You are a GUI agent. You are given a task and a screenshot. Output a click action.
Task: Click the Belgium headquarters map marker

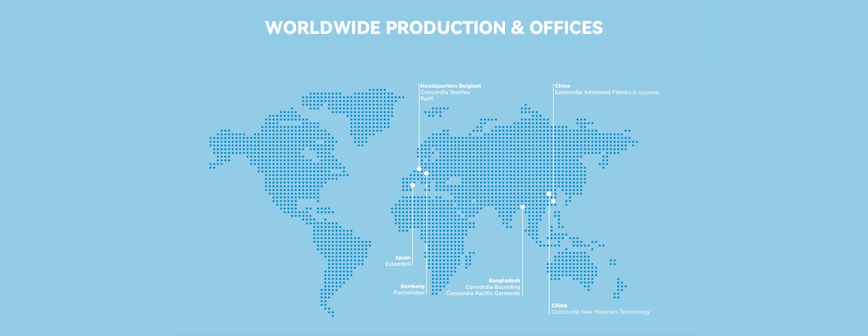click(x=419, y=169)
